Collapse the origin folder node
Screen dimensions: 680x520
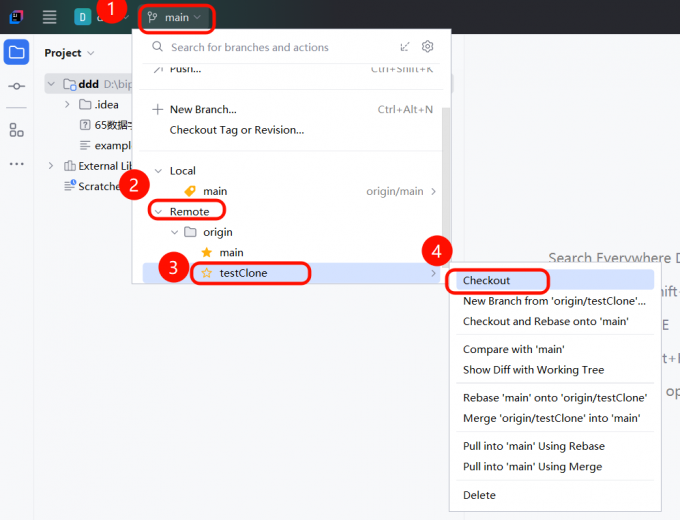(175, 232)
